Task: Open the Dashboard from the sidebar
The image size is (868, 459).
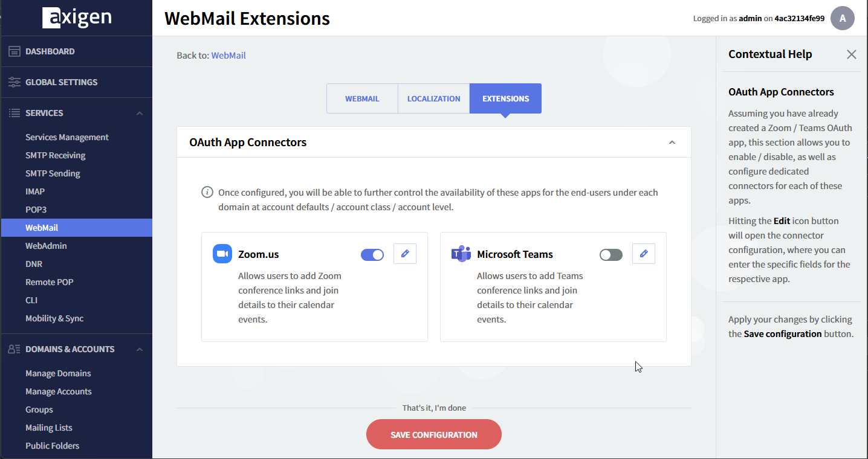Action: pyautogui.click(x=50, y=51)
